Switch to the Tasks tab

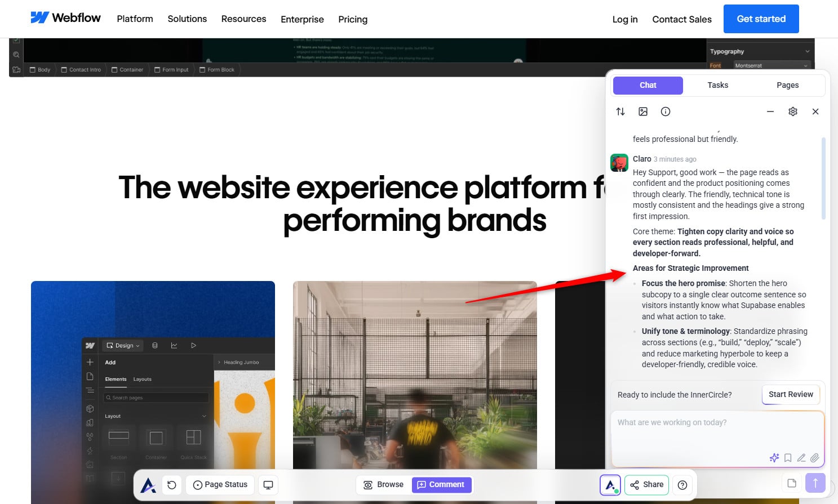(717, 85)
